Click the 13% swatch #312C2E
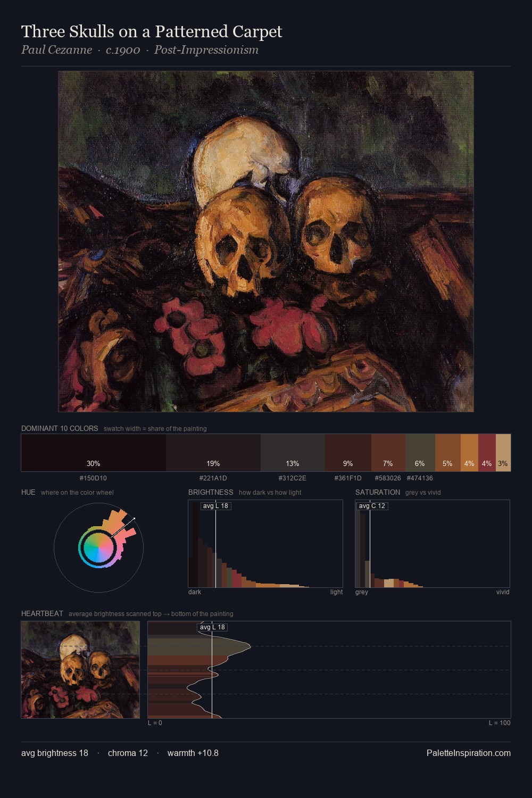This screenshot has height=798, width=532. (293, 453)
